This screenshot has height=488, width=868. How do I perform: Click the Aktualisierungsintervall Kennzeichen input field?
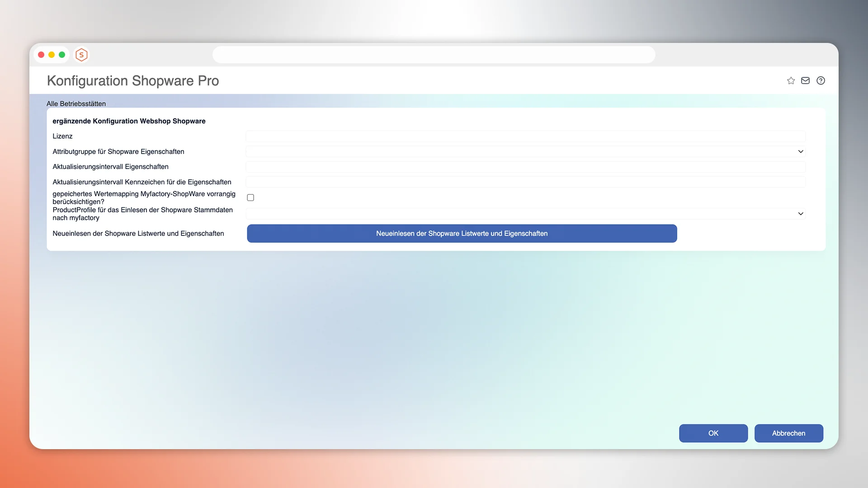click(524, 182)
